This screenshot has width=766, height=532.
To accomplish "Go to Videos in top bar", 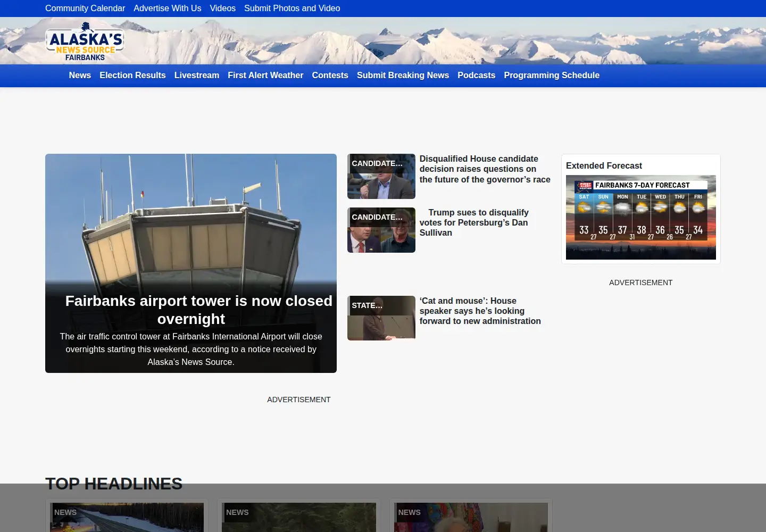I will pos(222,9).
